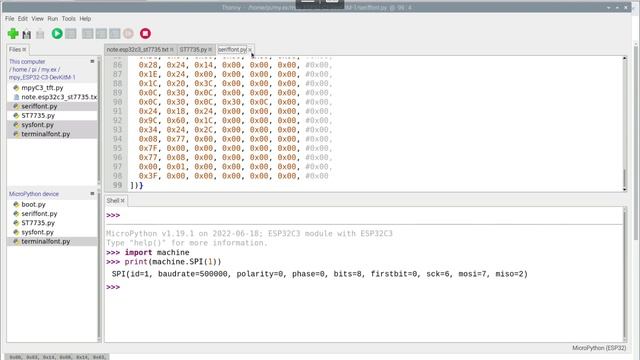Click the Step into toolbar icon
This screenshot has height=360, width=640.
click(x=101, y=33)
